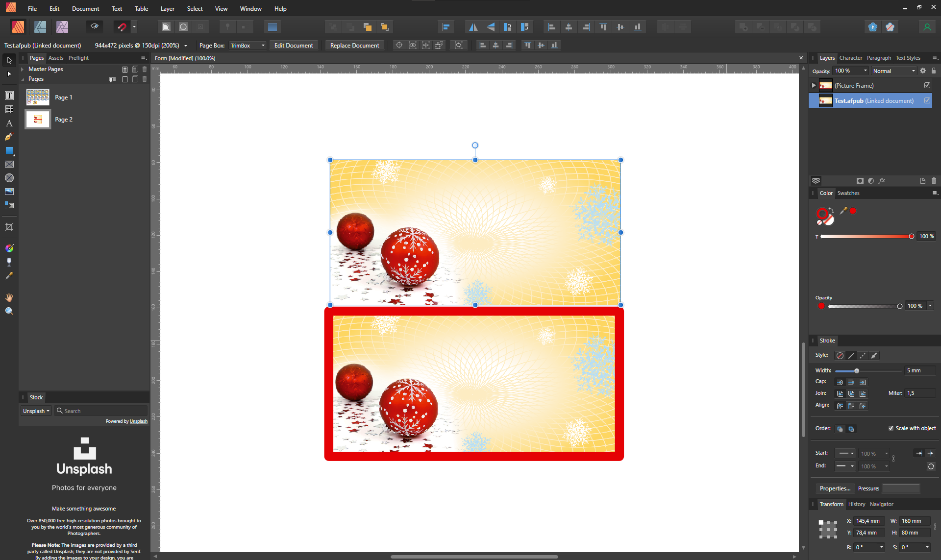
Task: Toggle arrowhead placed within line
Action: point(918,453)
